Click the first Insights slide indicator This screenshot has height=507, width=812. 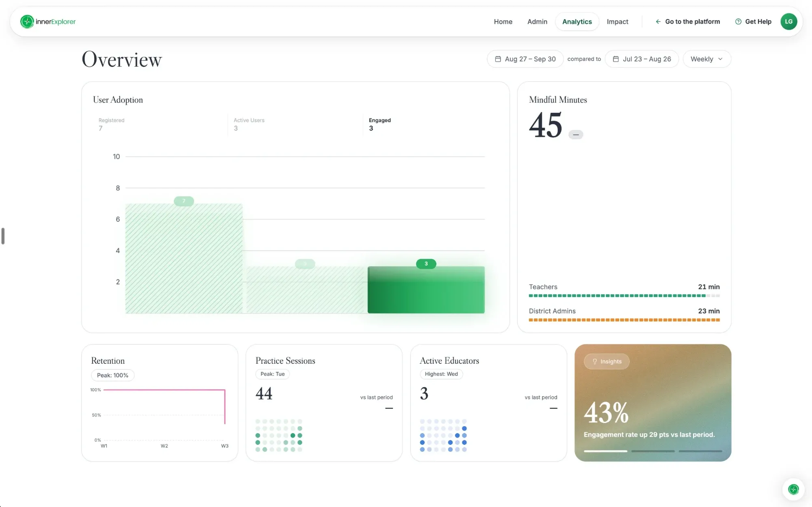(605, 451)
